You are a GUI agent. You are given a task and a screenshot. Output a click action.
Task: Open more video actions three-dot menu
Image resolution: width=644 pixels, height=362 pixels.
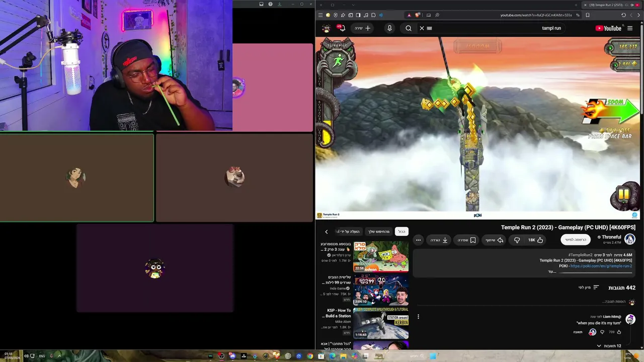(x=418, y=240)
